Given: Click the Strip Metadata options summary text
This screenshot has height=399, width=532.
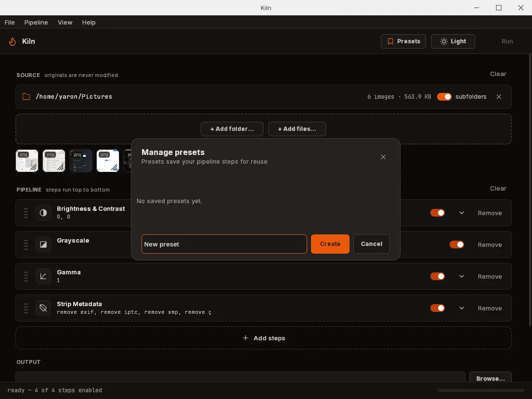Looking at the screenshot, I should (134, 312).
